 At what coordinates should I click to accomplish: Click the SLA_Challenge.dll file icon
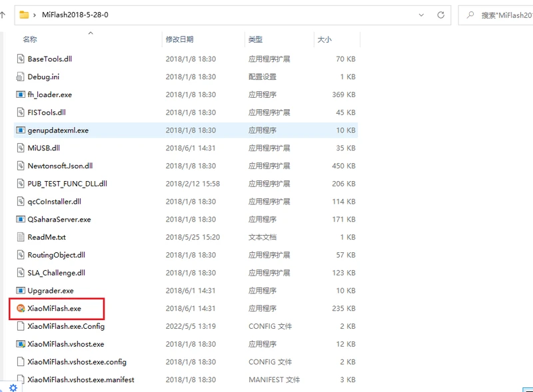click(21, 273)
